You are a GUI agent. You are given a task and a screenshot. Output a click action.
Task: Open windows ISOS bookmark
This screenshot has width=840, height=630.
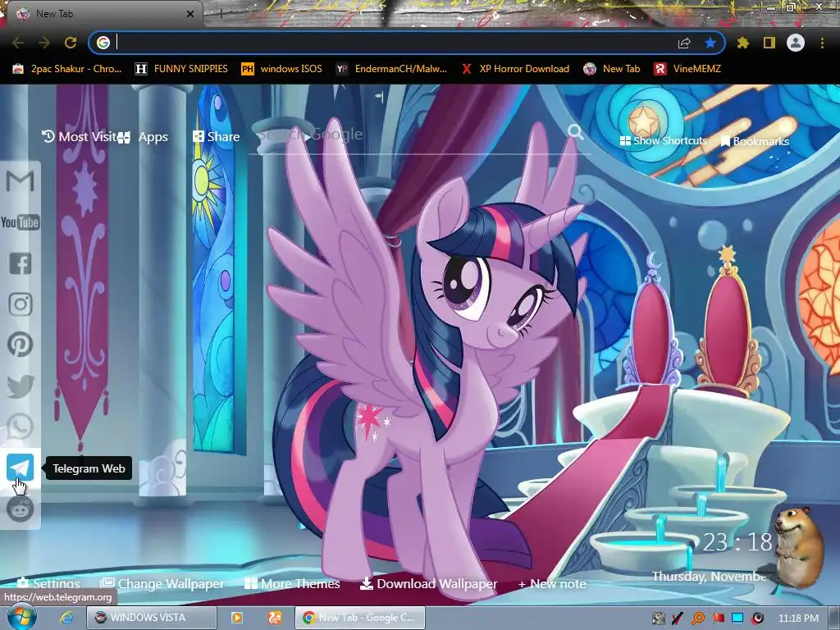pos(282,69)
